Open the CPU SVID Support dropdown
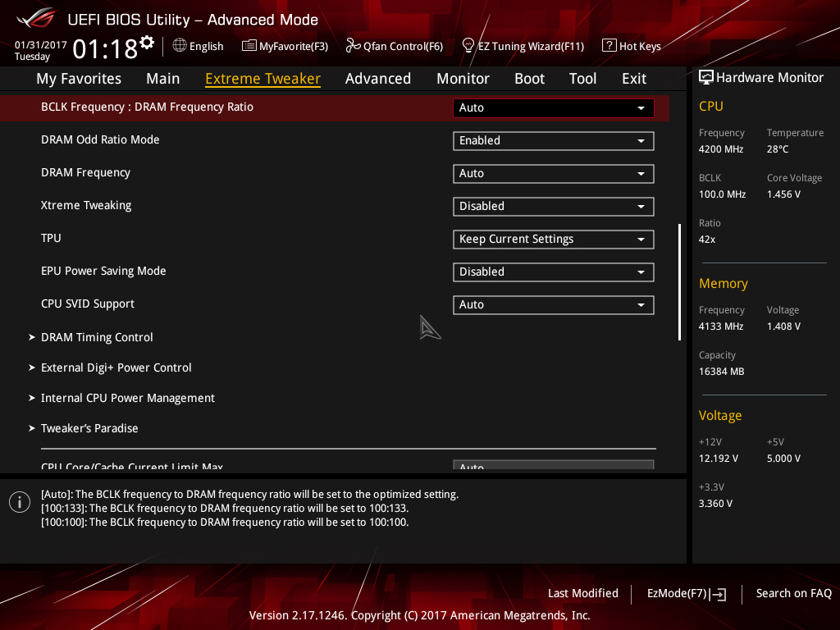This screenshot has width=840, height=630. (554, 305)
